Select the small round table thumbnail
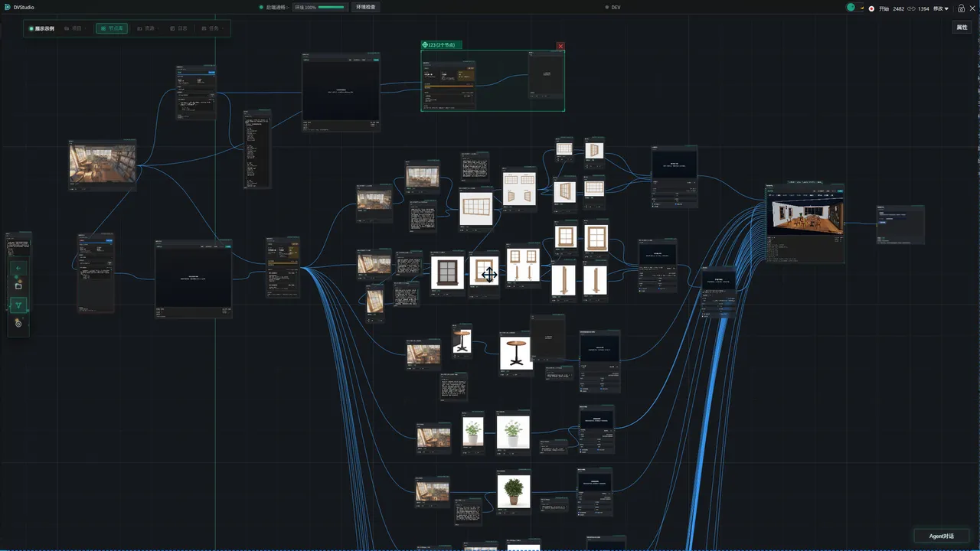Screen dimensions: 980x551 click(462, 341)
